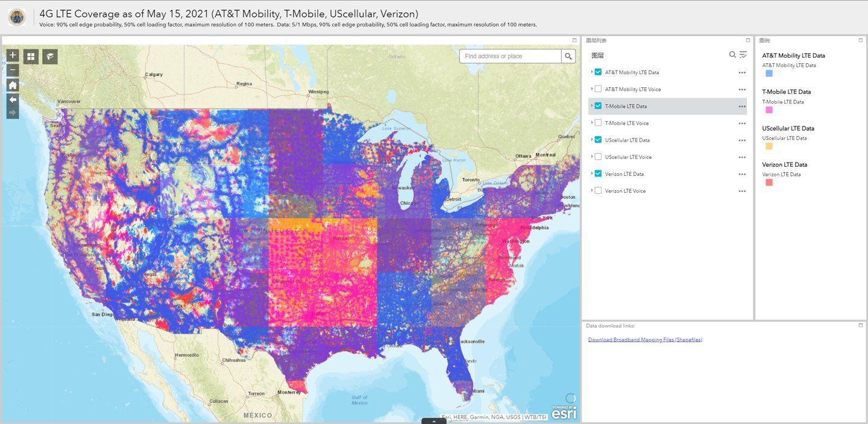Open options menu for UScellular LTE Data
Viewport: 868px width, 424px height.
tap(742, 140)
